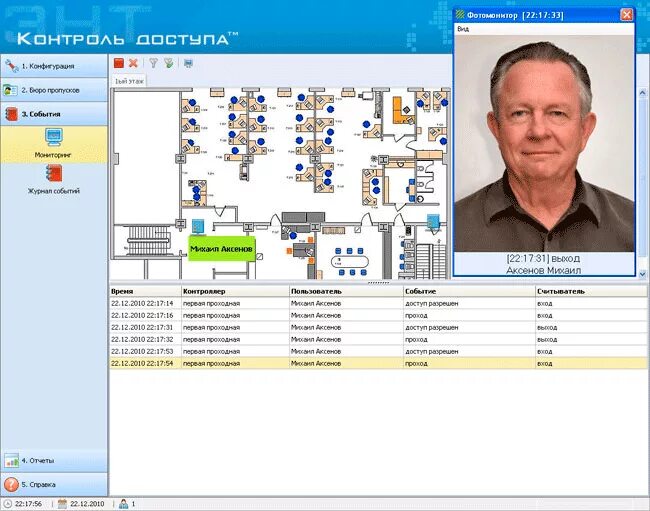Viewport: 650px width, 511px height.
Task: Click the clock icon in status bar
Action: 7,504
